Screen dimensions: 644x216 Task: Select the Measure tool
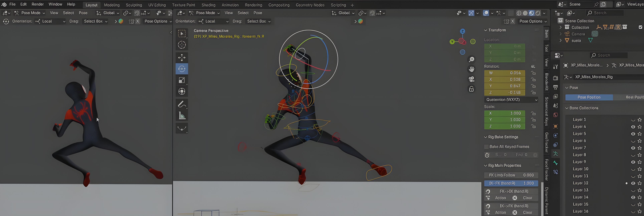pyautogui.click(x=182, y=116)
